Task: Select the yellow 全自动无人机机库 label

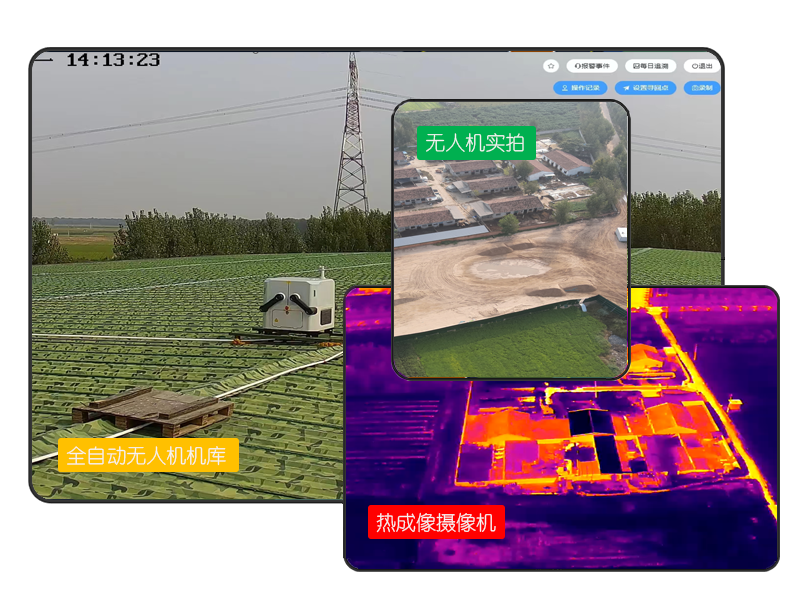Action: (x=148, y=456)
